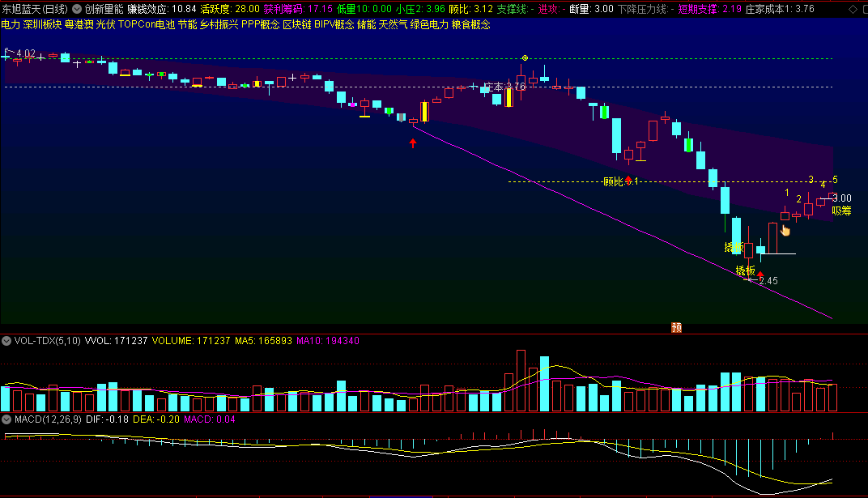Screen dimensions: 868x498
Task: Click the 东旭蓝天(日线) stock title
Action: (x=35, y=9)
